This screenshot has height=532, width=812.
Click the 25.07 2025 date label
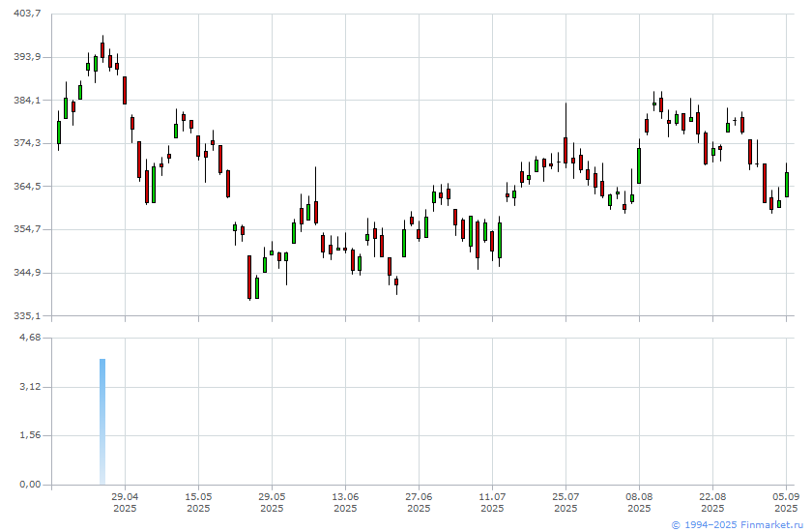click(x=566, y=502)
